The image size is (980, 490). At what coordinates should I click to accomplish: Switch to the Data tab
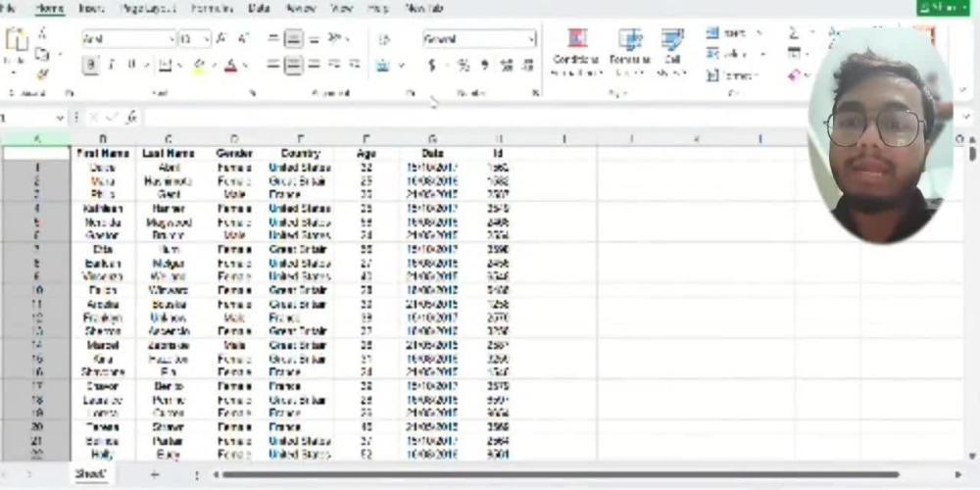[259, 9]
